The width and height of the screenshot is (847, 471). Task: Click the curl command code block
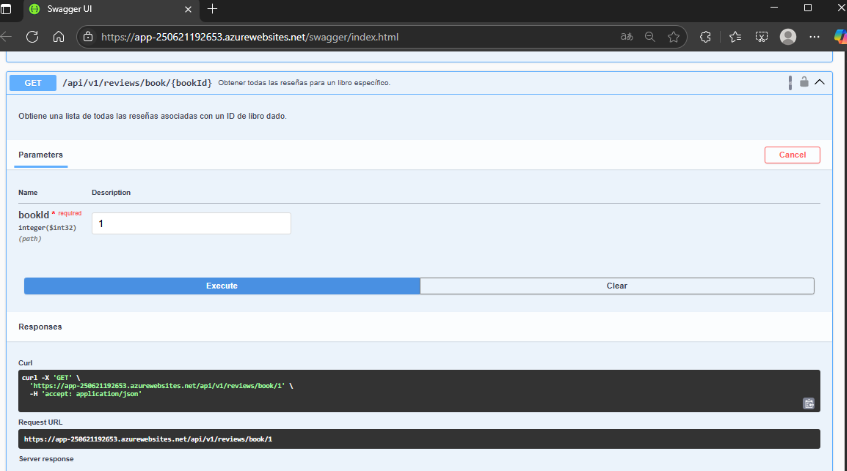(419, 391)
